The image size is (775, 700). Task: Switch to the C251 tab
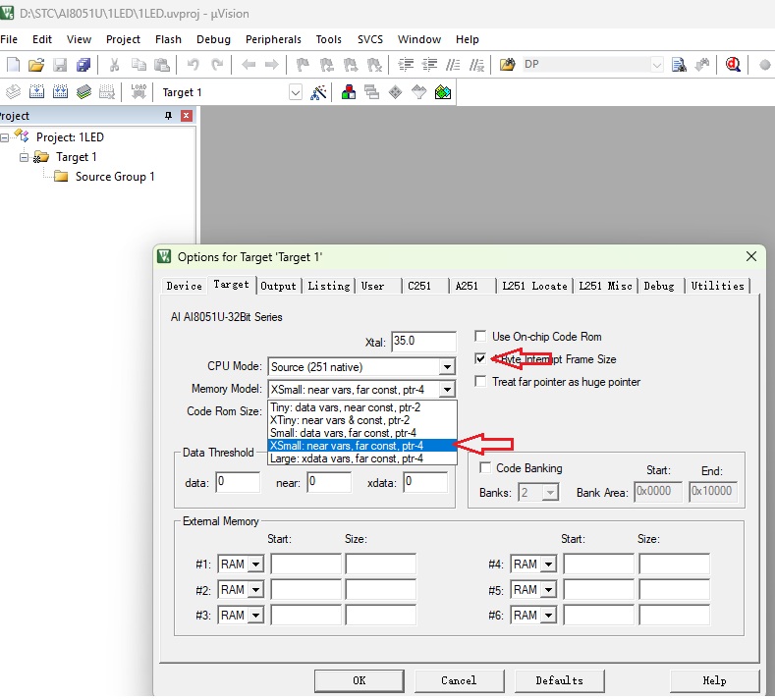tap(419, 286)
